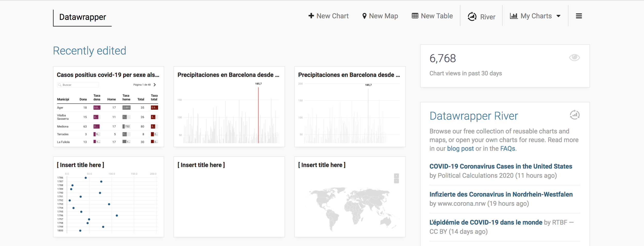Expand the My Charts dropdown arrow
The image size is (644, 246).
[558, 16]
